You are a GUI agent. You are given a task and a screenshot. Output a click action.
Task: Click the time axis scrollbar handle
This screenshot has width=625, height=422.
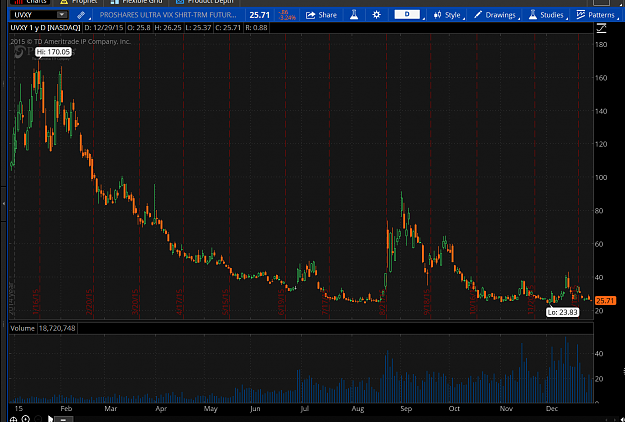pyautogui.click(x=63, y=419)
